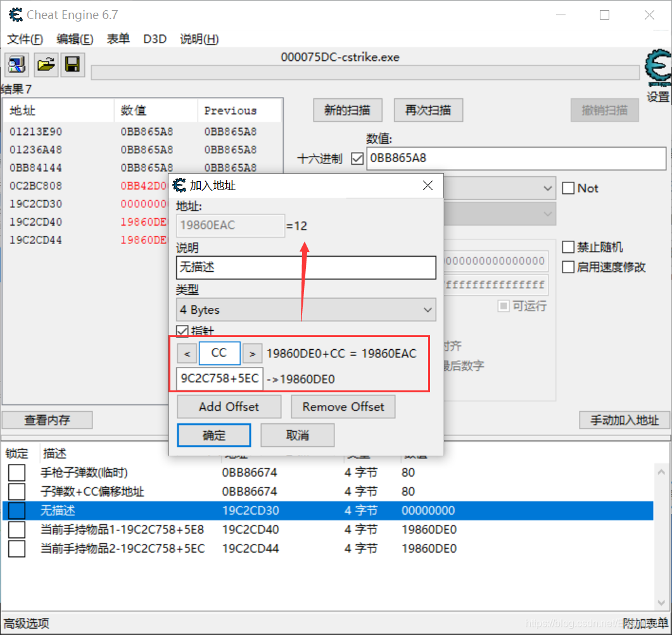672x635 pixels.
Task: Uncheck the 指针 pointer checkbox
Action: coord(182,331)
